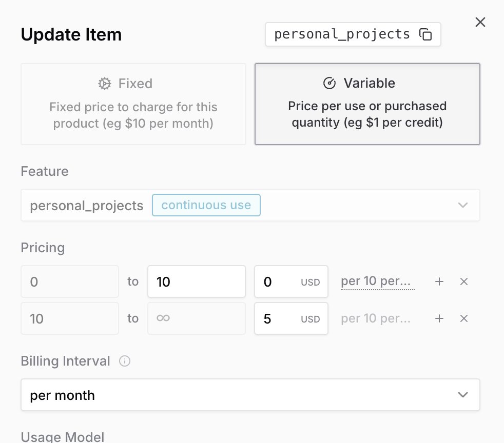This screenshot has width=504, height=443.
Task: Add a tier after the first pricing row
Action: 439,281
